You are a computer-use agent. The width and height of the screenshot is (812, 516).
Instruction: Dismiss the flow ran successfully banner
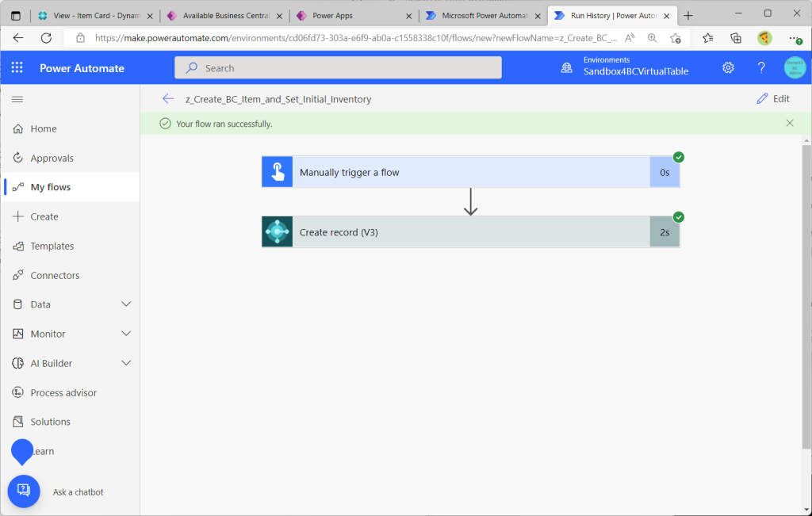point(790,123)
